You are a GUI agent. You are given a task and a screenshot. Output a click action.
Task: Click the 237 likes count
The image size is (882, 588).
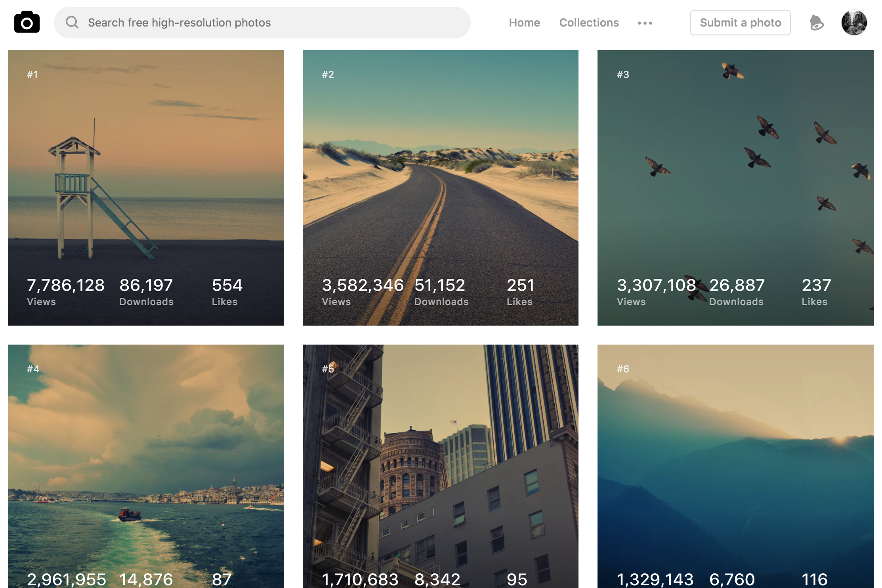coord(816,285)
